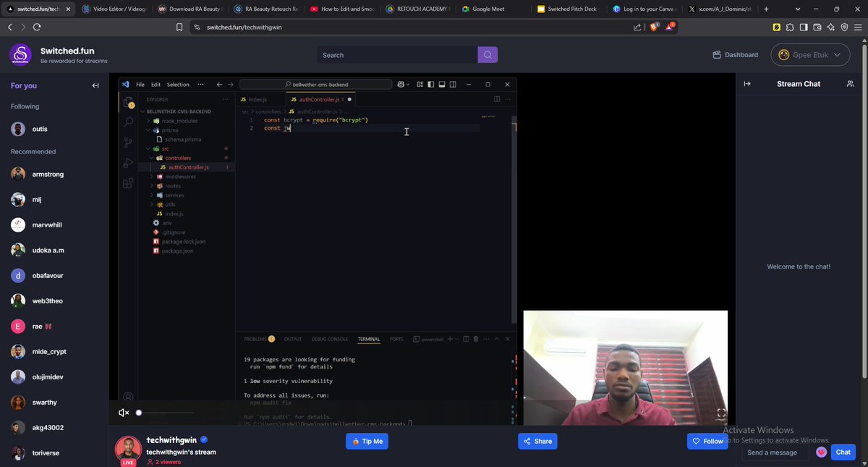868x467 pixels.
Task: Focus the Search input in the header
Action: click(x=397, y=55)
